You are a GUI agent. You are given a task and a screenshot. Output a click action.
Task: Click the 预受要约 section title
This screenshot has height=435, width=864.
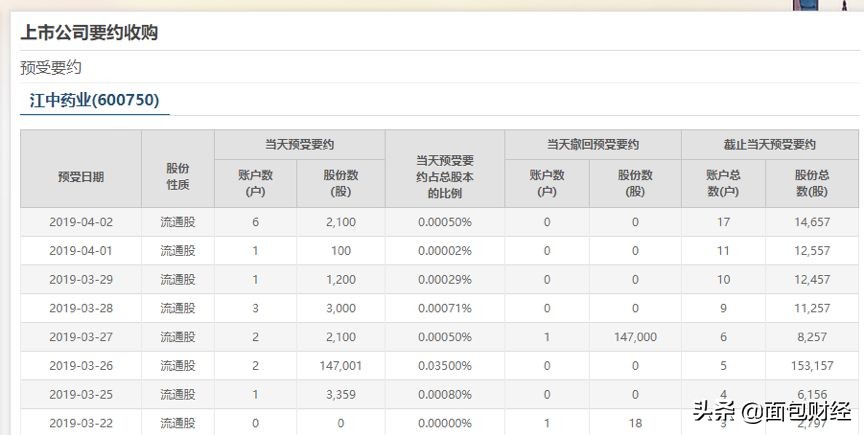tap(51, 68)
